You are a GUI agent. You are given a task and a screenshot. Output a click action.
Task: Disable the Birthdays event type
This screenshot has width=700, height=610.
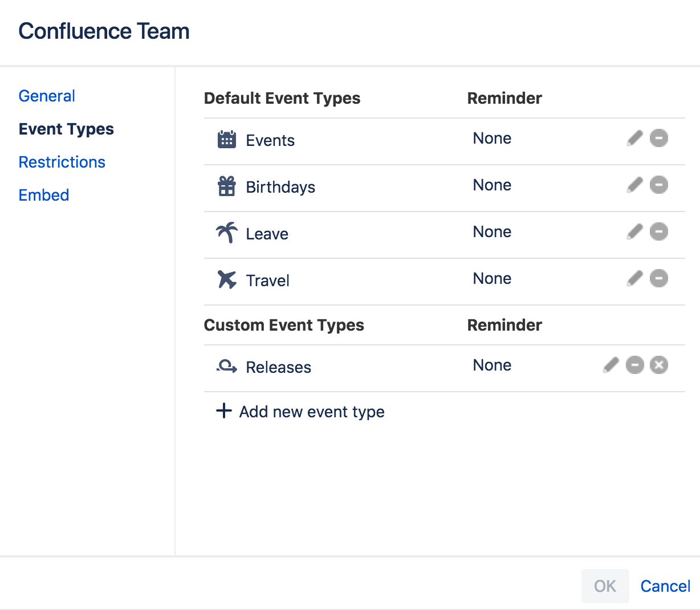[658, 185]
